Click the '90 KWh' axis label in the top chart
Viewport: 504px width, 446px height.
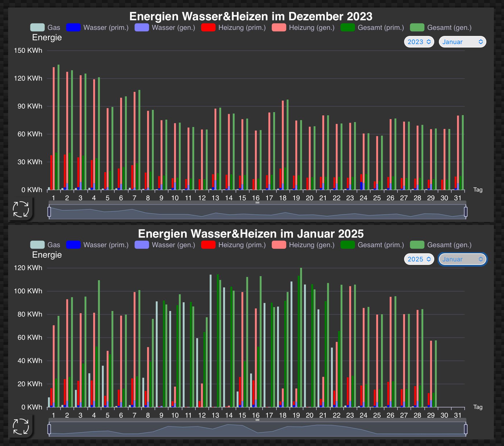click(x=30, y=106)
